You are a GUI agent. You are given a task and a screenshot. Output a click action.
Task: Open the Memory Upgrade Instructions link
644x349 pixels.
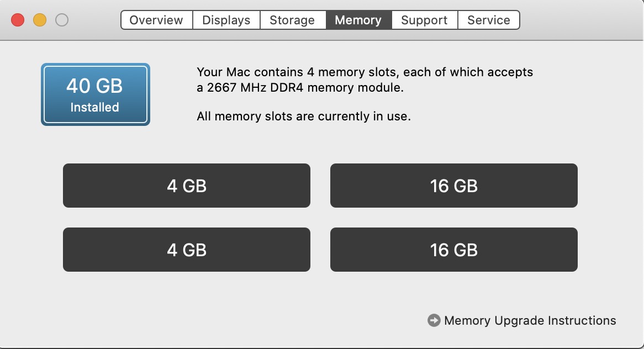coord(530,320)
